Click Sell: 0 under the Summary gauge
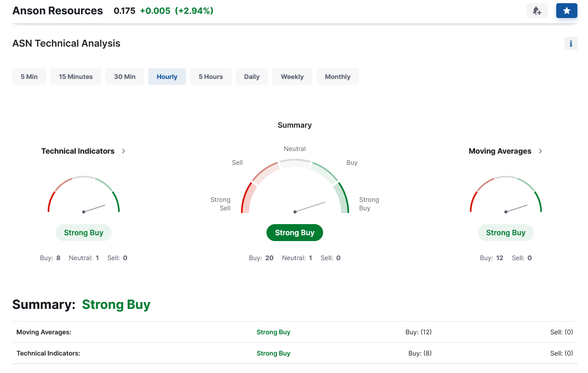 coord(331,258)
